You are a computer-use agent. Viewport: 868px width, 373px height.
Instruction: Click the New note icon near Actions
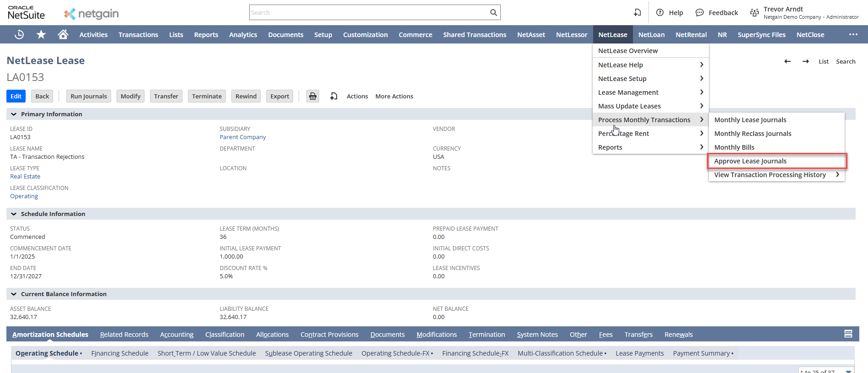[334, 96]
